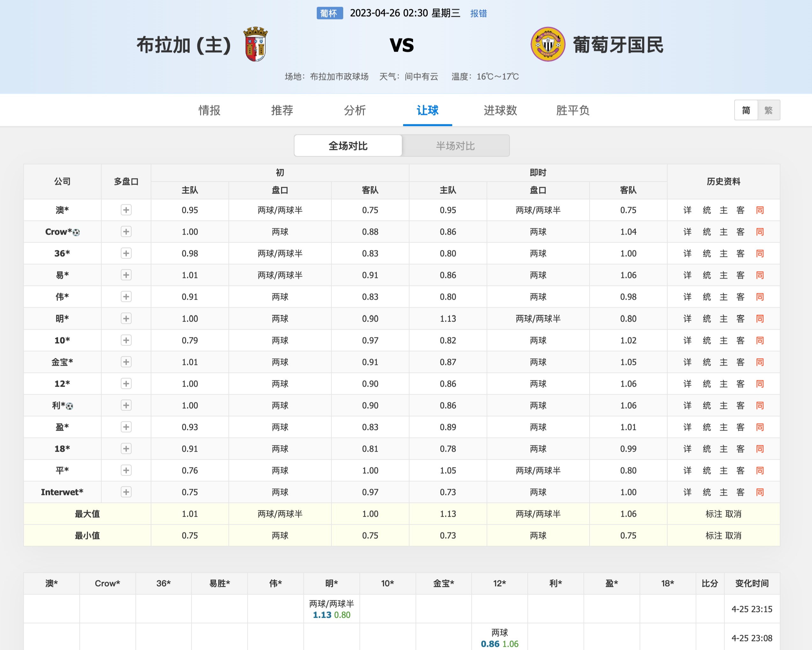
Task: Expand multi-handicap plus for 36* row
Action: coord(126,253)
